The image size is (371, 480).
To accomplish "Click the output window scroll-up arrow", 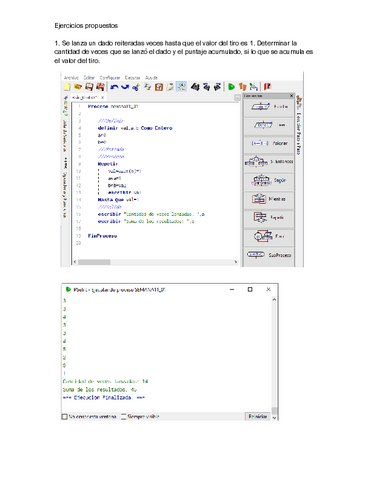I will 274,299.
